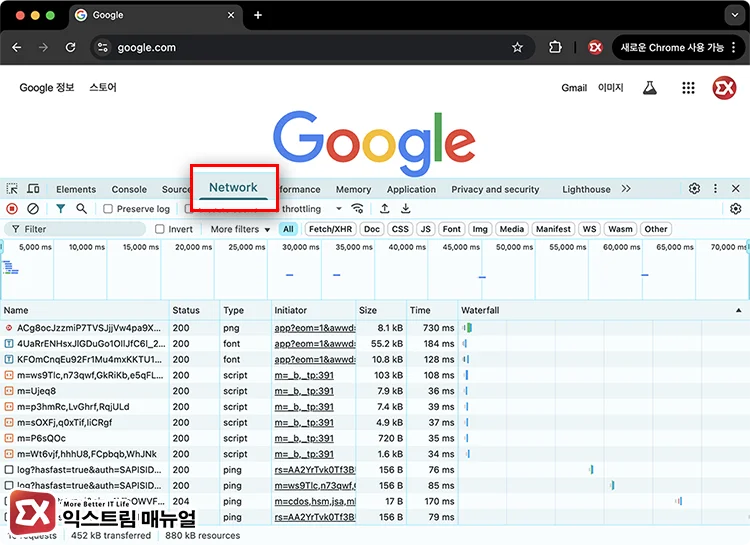The height and width of the screenshot is (545, 750).
Task: Enable the Invert filter checkbox
Action: [x=160, y=229]
